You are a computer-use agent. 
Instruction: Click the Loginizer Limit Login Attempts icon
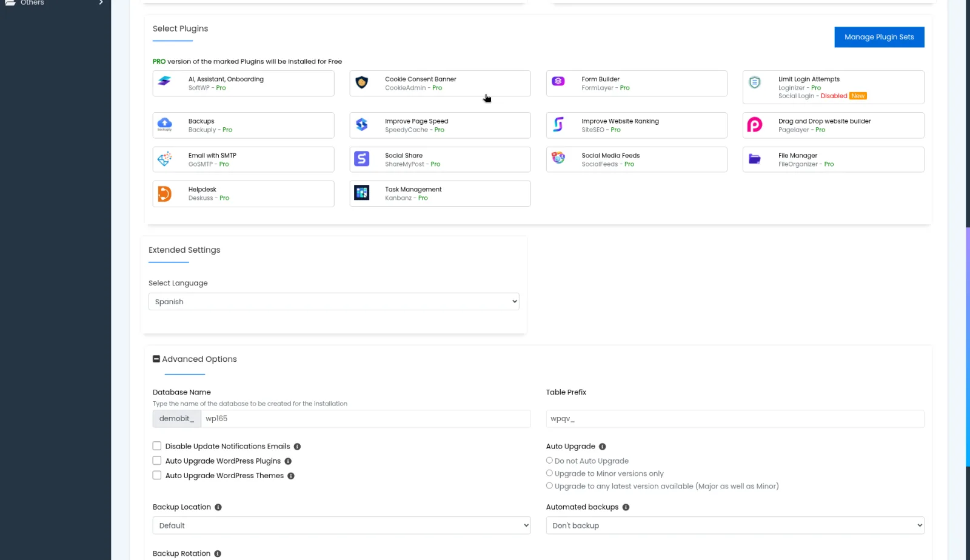755,82
